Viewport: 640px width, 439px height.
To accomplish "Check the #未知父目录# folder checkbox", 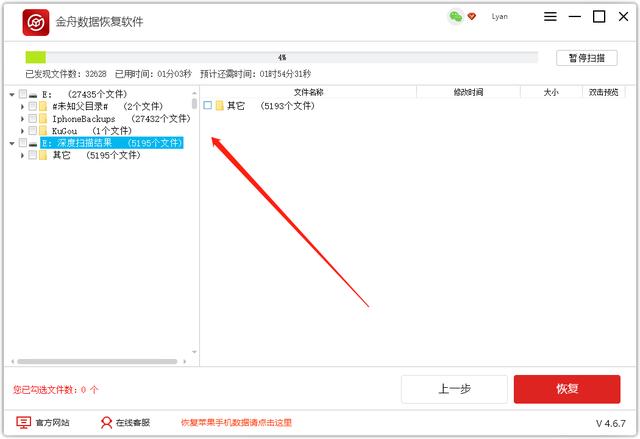I will (x=33, y=106).
